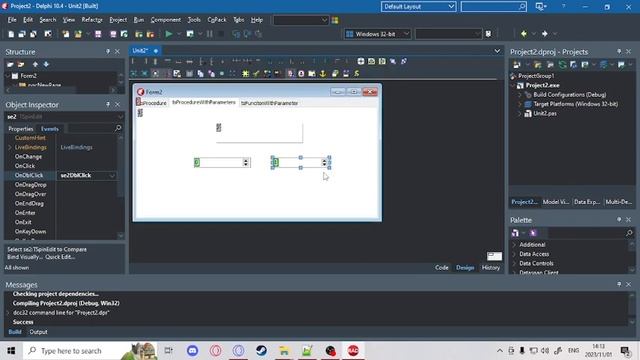Click Select se2:TSpinEdit to Compare link
This screenshot has height=360, width=640.
(47, 249)
